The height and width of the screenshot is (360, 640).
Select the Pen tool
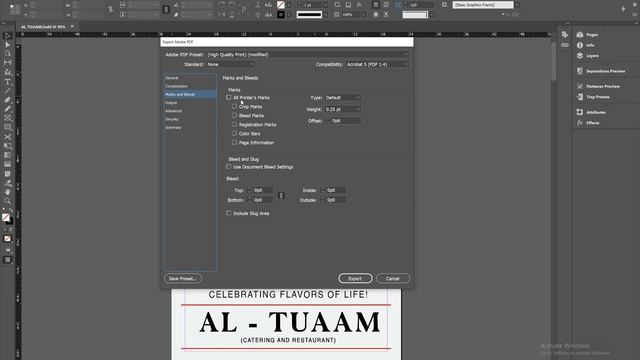[x=7, y=100]
